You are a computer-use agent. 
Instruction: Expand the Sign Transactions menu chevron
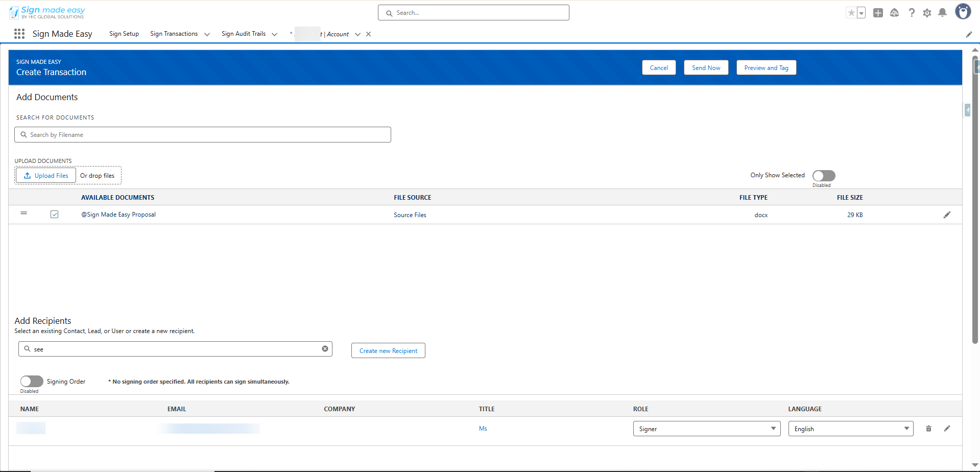tap(207, 34)
